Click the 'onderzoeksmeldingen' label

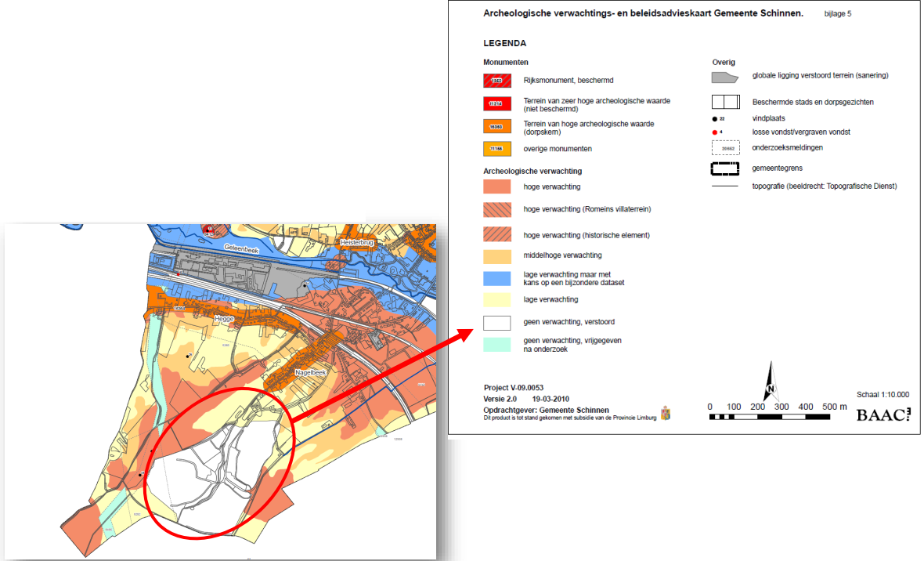tap(787, 147)
